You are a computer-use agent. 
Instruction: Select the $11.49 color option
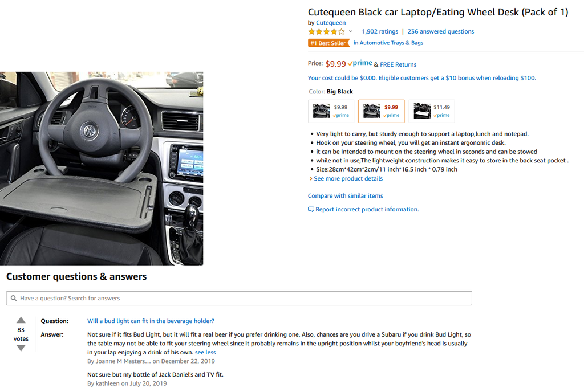tap(432, 111)
